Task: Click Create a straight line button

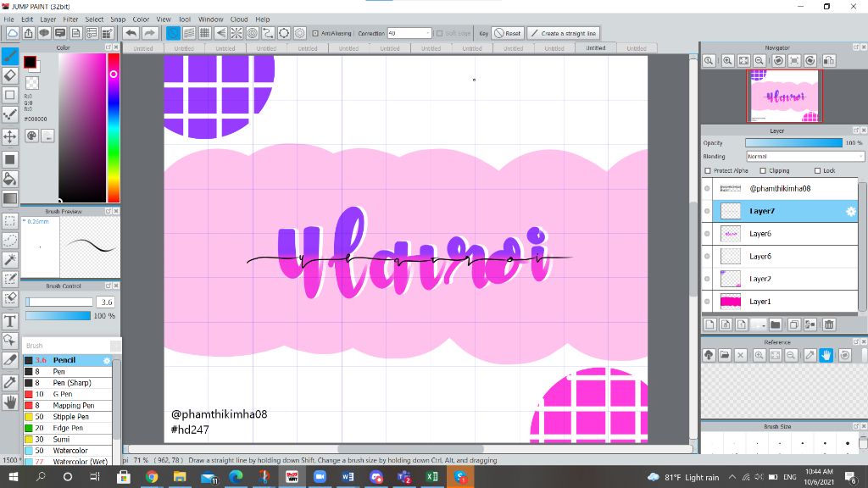Action: click(x=564, y=33)
